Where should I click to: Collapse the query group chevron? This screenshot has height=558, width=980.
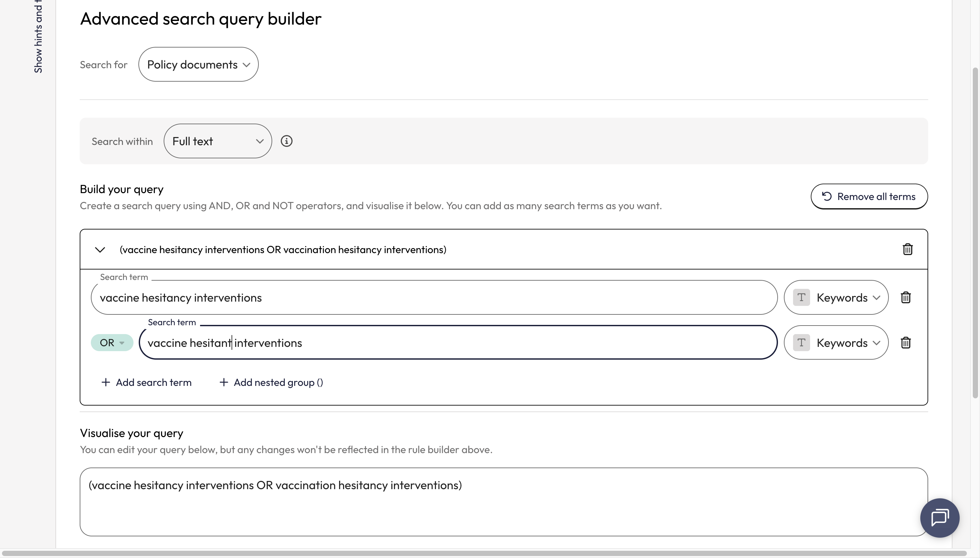coord(100,250)
